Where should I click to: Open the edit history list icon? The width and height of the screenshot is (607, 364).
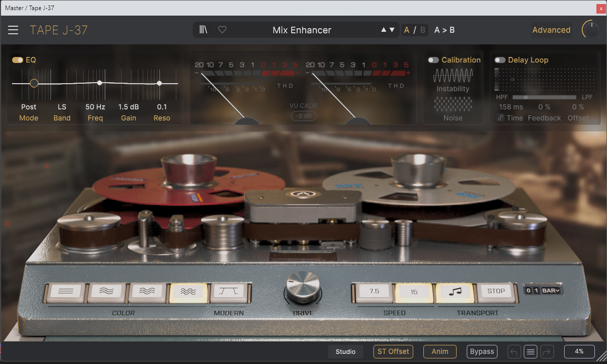pos(530,351)
